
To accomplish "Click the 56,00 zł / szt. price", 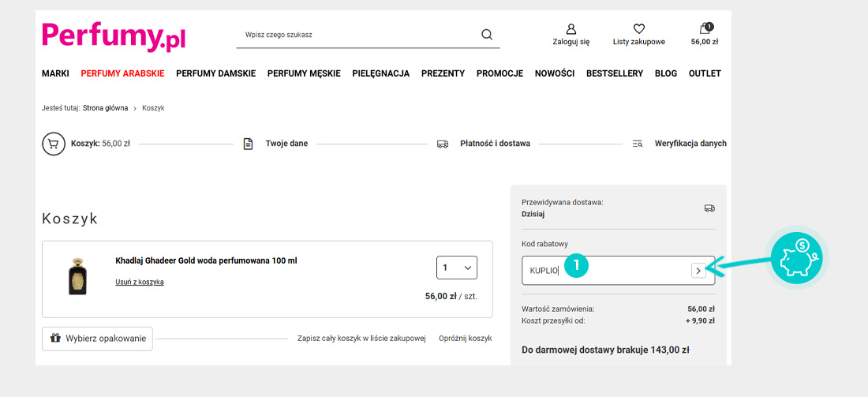I will tap(451, 296).
